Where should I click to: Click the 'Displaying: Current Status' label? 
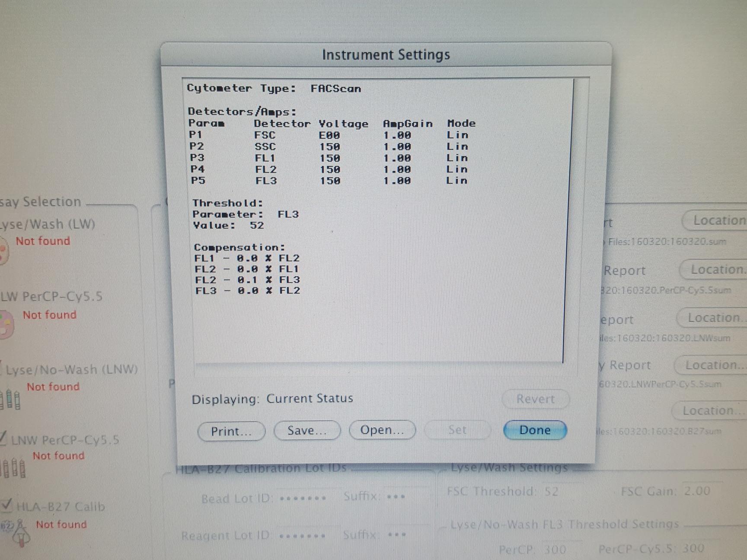click(x=272, y=399)
